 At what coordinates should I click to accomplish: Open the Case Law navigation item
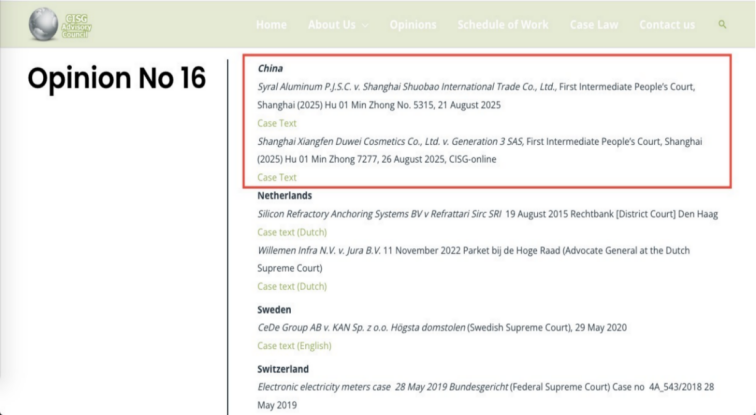pyautogui.click(x=593, y=25)
